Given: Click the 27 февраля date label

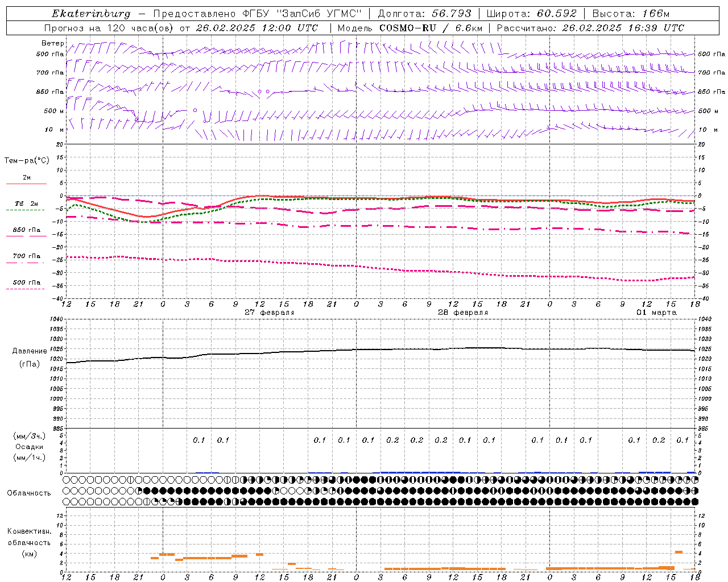Looking at the screenshot, I should click(x=269, y=313).
